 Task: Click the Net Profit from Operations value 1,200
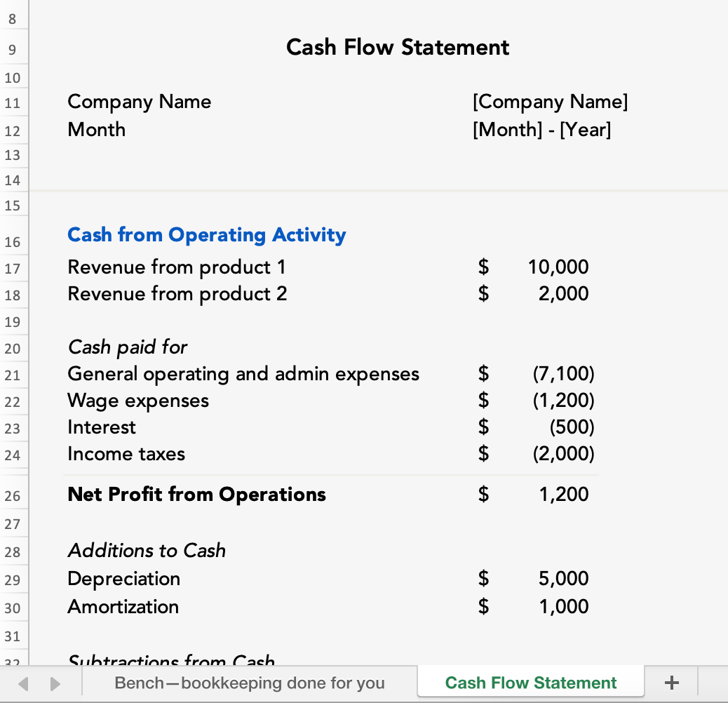(563, 495)
